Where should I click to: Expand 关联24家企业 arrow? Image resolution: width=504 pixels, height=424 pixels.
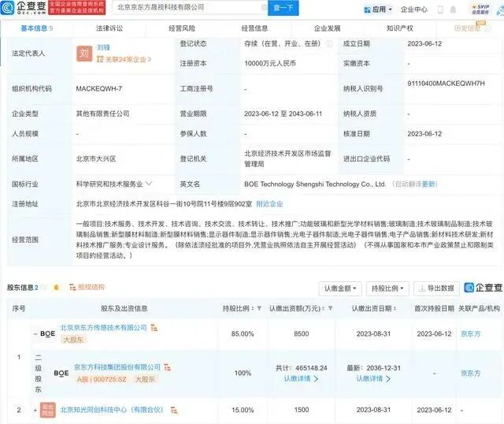coord(150,60)
